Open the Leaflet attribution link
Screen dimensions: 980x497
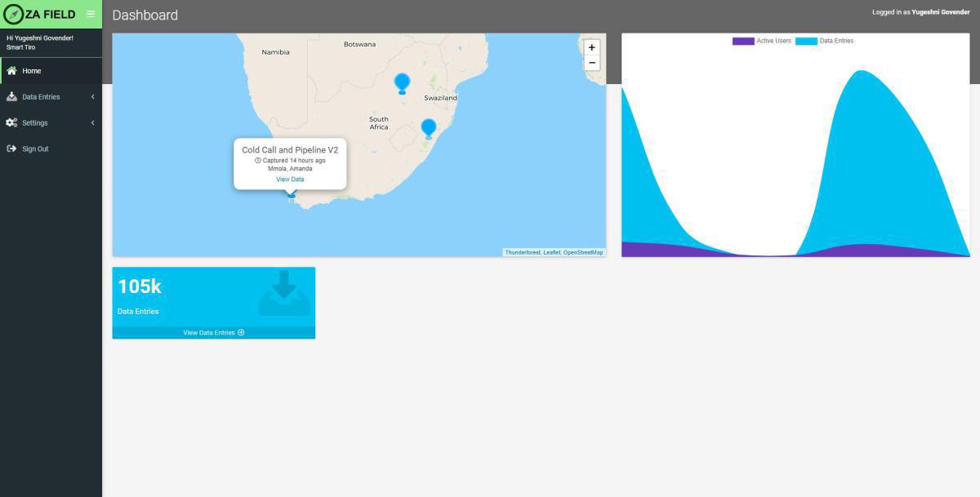pos(552,253)
